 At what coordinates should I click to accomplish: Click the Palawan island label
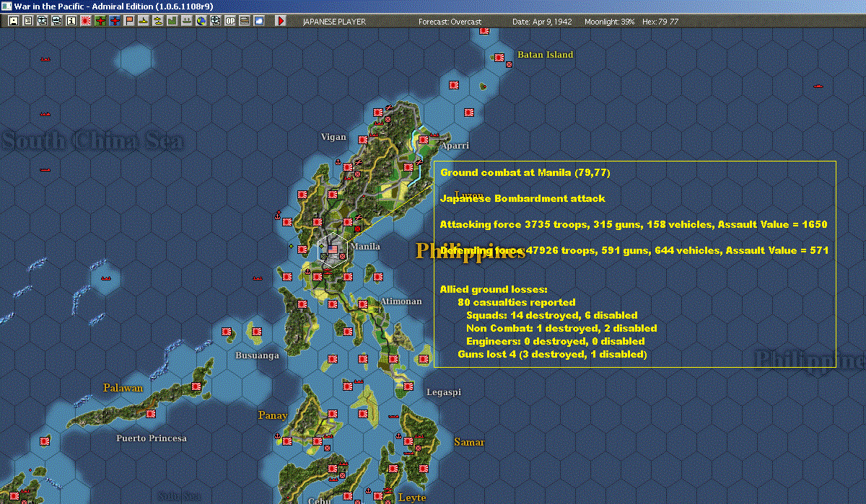[123, 388]
